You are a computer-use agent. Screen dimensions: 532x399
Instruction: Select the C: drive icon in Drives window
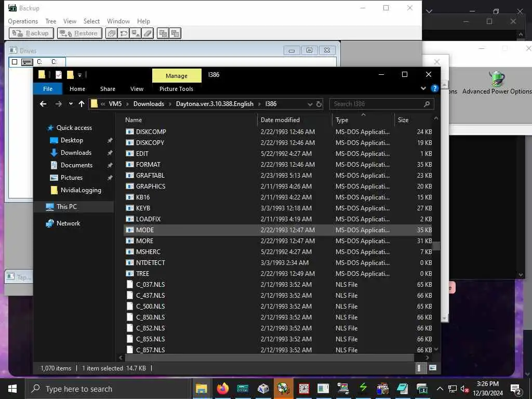coord(27,62)
